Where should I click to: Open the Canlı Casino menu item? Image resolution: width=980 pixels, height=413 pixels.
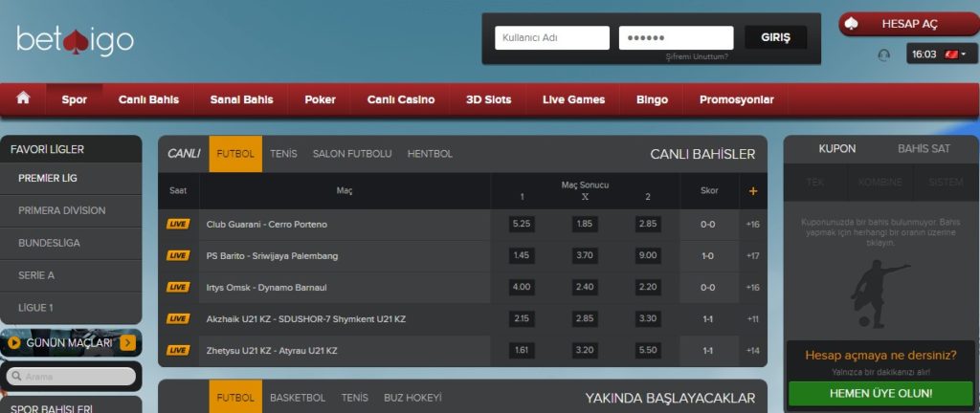pos(400,99)
